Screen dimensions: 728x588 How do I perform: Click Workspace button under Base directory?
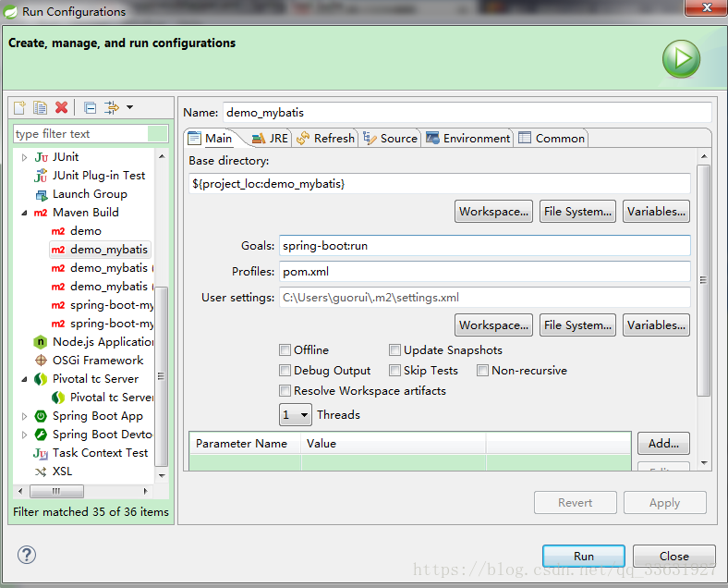(493, 212)
